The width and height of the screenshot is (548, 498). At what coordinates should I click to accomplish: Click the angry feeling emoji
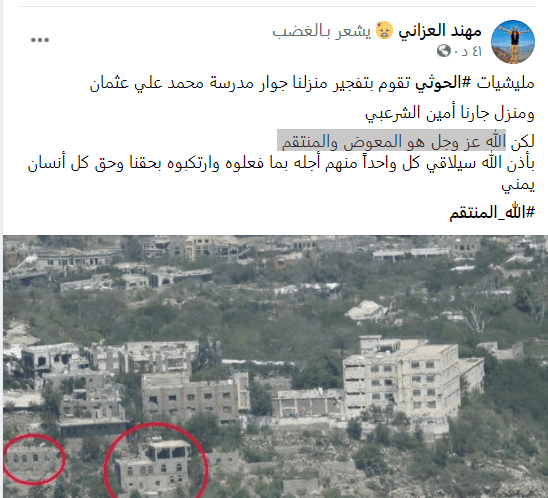tap(384, 30)
